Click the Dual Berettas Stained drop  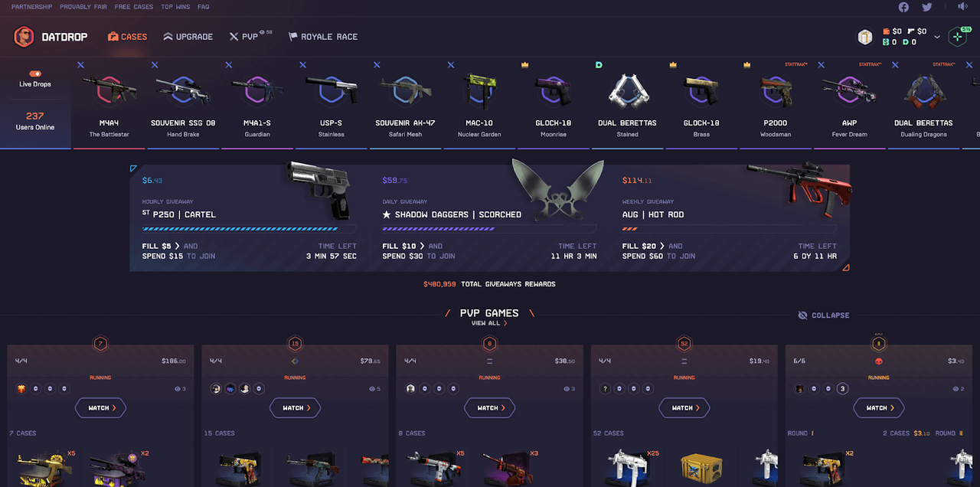coord(627,105)
